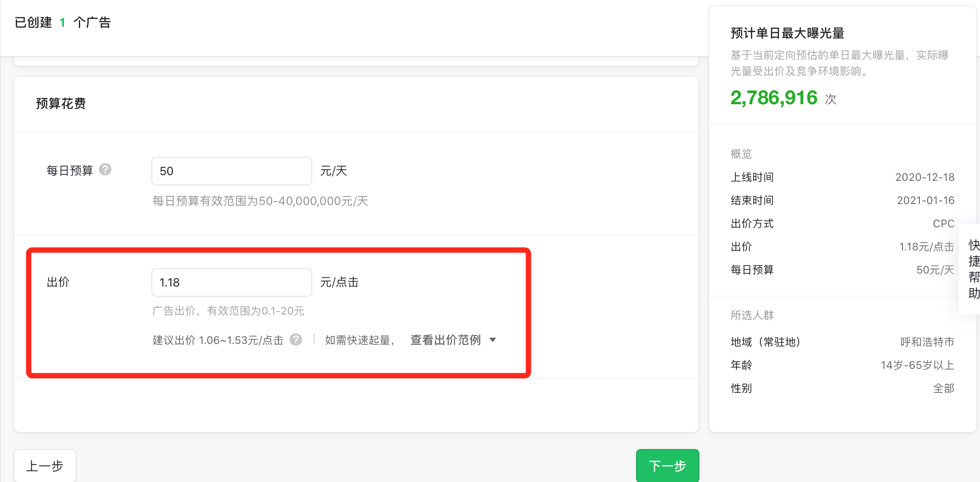
Task: Click 性别 全部 value
Action: pyautogui.click(x=943, y=388)
